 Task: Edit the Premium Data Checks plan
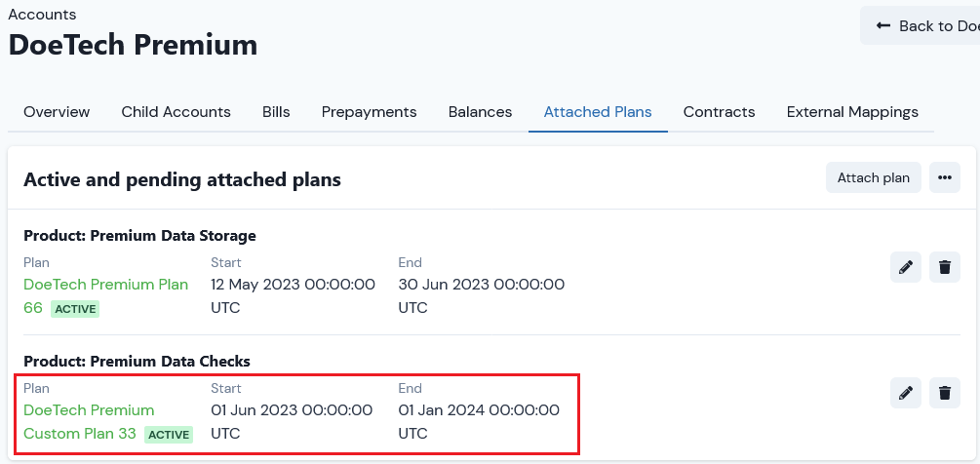point(906,393)
